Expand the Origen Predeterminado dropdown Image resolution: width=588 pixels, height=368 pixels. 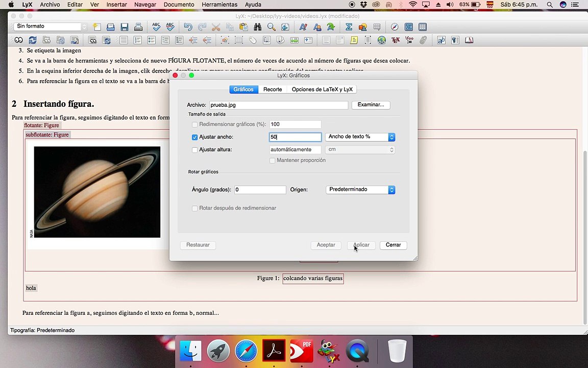tap(360, 190)
